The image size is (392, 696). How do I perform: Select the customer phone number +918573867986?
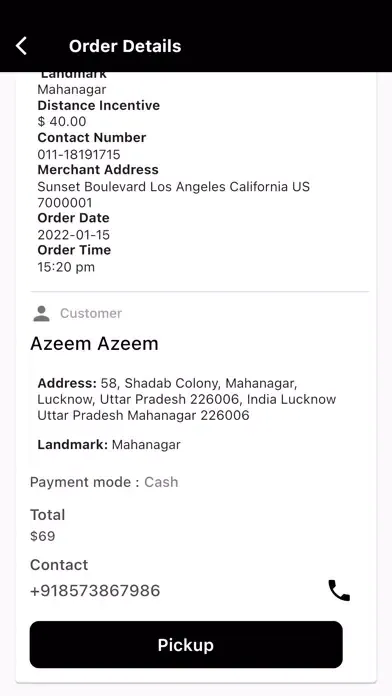click(x=95, y=591)
